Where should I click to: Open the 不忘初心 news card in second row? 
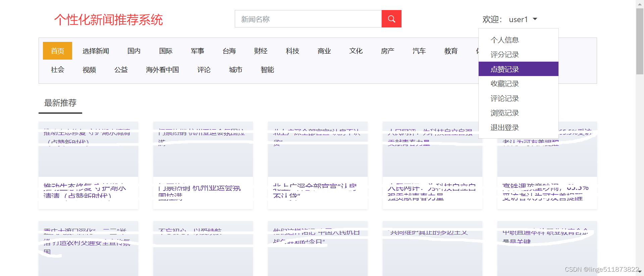pos(203,249)
